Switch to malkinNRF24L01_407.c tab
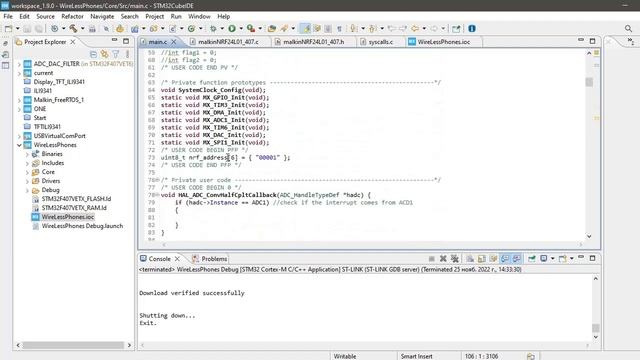 pos(228,42)
